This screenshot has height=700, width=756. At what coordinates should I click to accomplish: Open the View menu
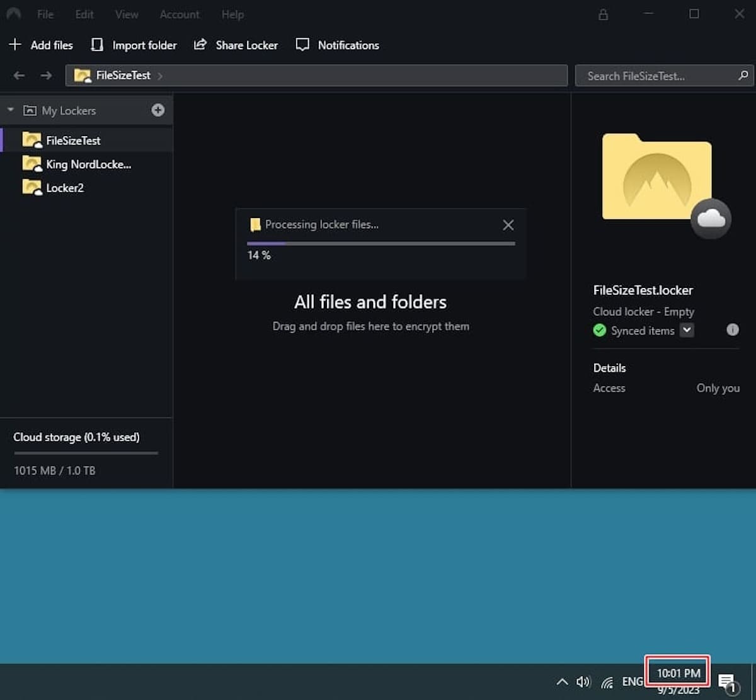[127, 14]
